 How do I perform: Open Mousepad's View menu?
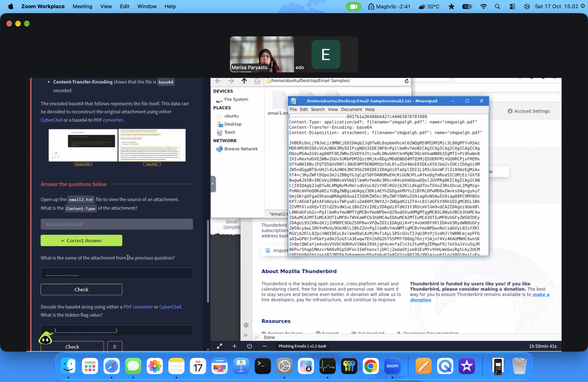(x=333, y=109)
